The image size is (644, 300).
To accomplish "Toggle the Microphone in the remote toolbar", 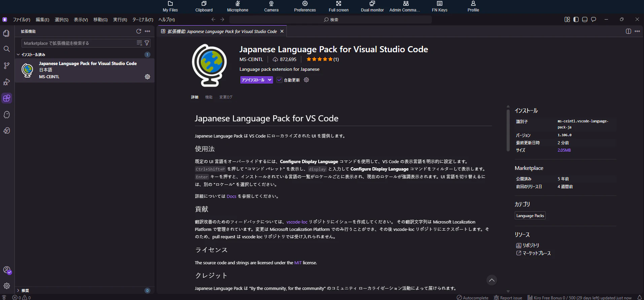I will click(x=238, y=6).
